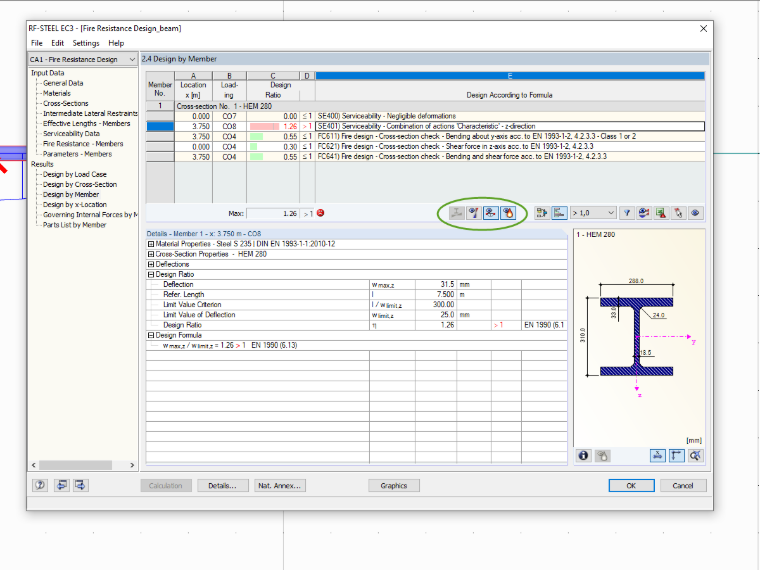760x570 pixels.
Task: Select the CO4 bending about y-axis row
Action: tap(426, 137)
